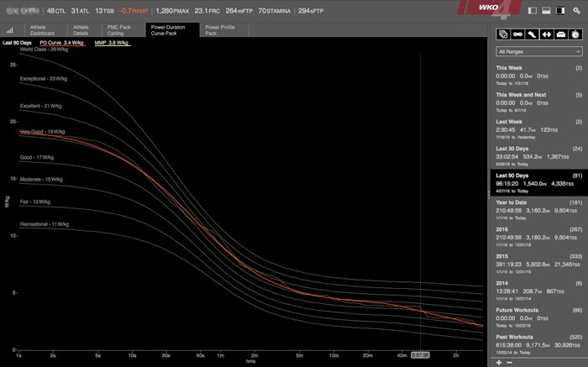Click the 23.1 FRC metric
This screenshot has width=588, height=367.
(x=207, y=11)
